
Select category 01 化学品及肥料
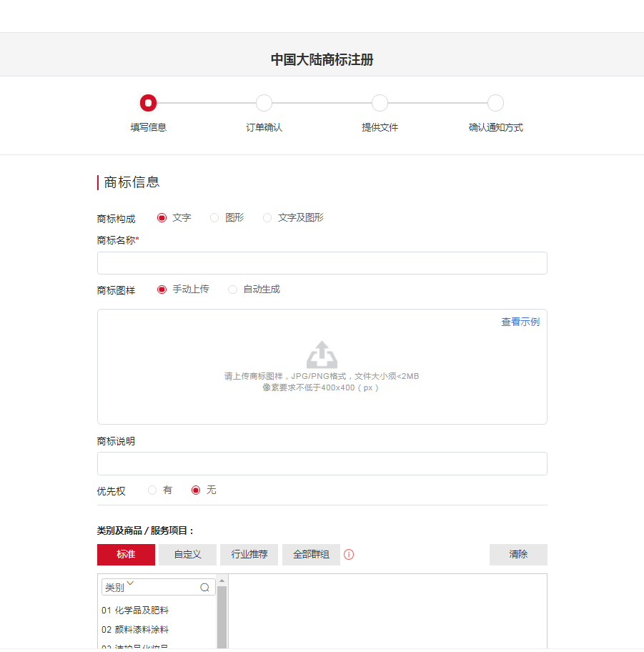coord(135,611)
